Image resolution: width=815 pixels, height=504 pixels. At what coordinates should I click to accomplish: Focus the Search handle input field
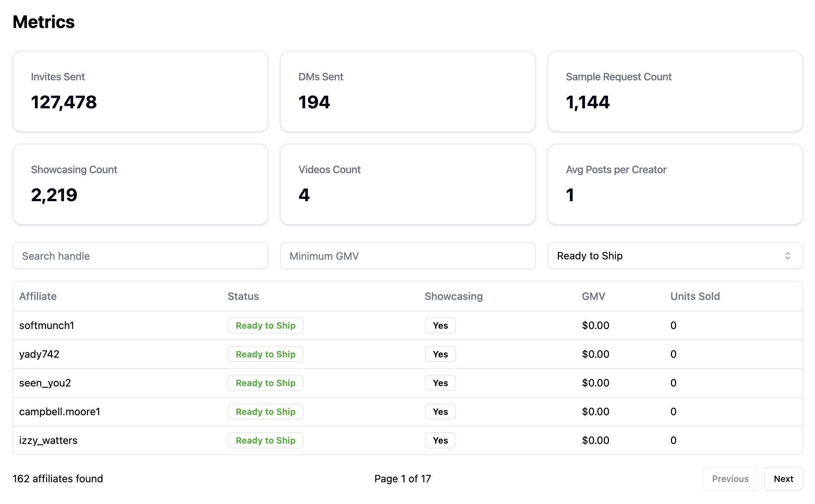[x=140, y=256]
